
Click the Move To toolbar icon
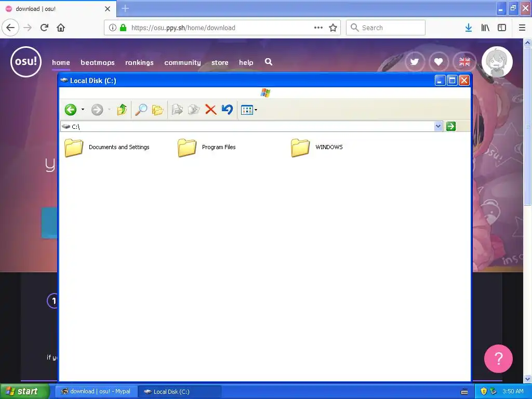point(177,110)
